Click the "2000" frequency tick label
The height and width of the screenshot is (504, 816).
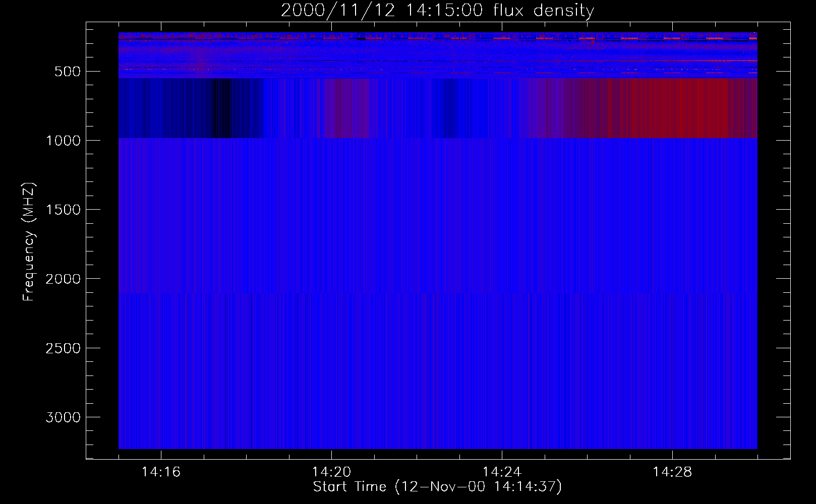[63, 279]
